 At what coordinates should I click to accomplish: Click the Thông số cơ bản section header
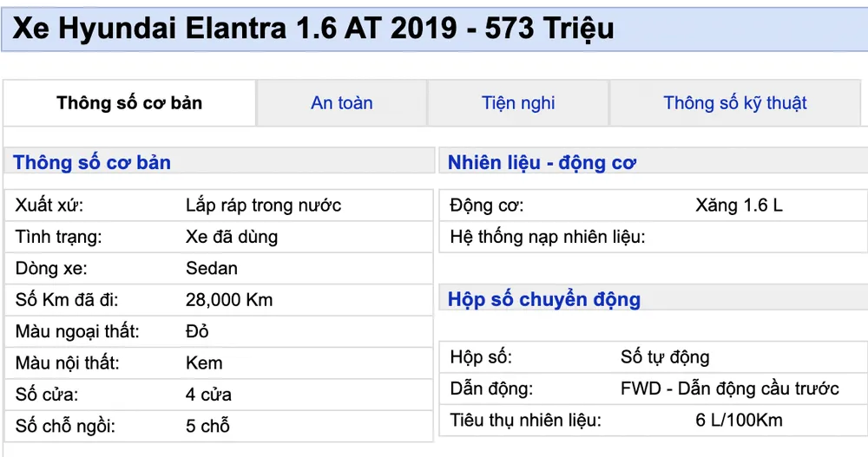(x=92, y=162)
